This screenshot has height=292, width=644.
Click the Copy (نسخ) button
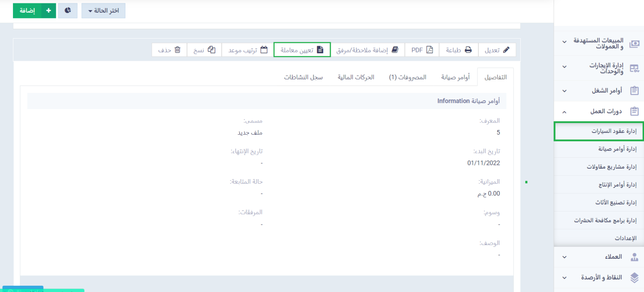(x=204, y=50)
